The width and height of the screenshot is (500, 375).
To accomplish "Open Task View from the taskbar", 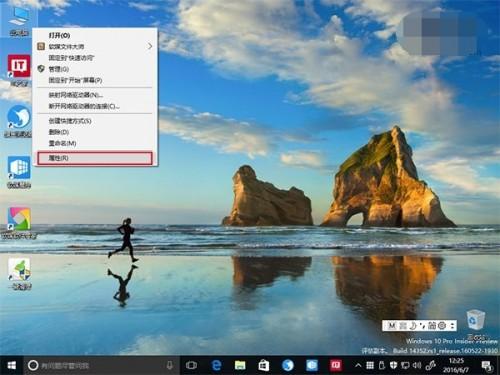I will pyautogui.click(x=191, y=366).
